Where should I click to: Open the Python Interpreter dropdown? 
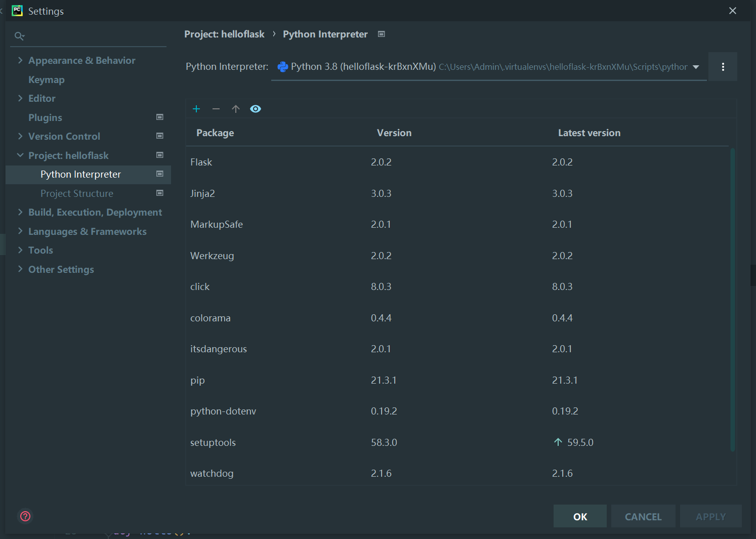[x=489, y=67]
